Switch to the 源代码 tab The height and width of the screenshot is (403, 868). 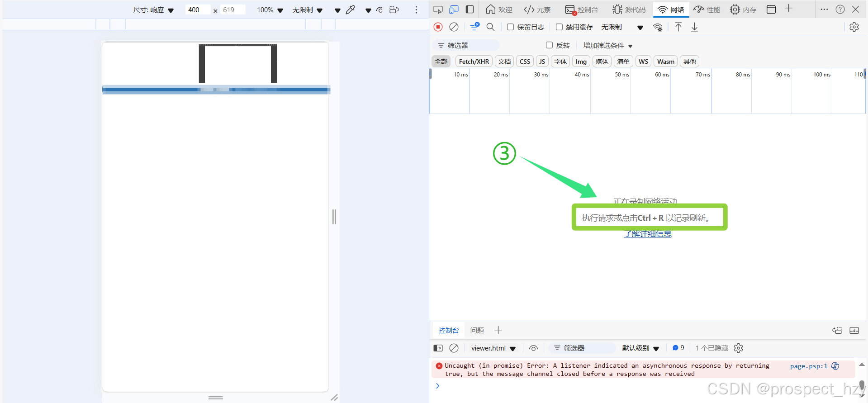point(629,9)
